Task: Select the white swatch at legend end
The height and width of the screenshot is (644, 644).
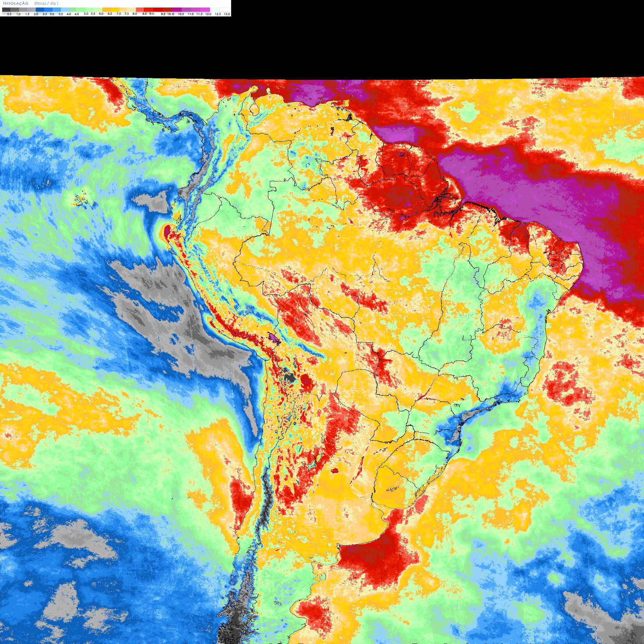Action: point(225,10)
